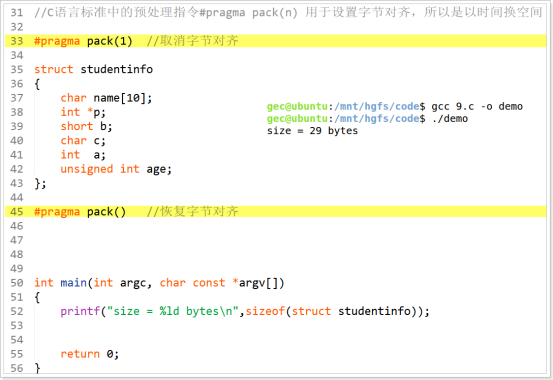Click line number 33 in the gutter
The height and width of the screenshot is (380, 553).
click(x=17, y=41)
